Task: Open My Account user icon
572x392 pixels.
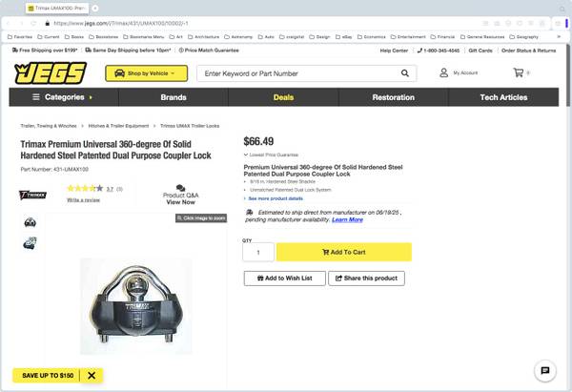Action: (x=444, y=73)
